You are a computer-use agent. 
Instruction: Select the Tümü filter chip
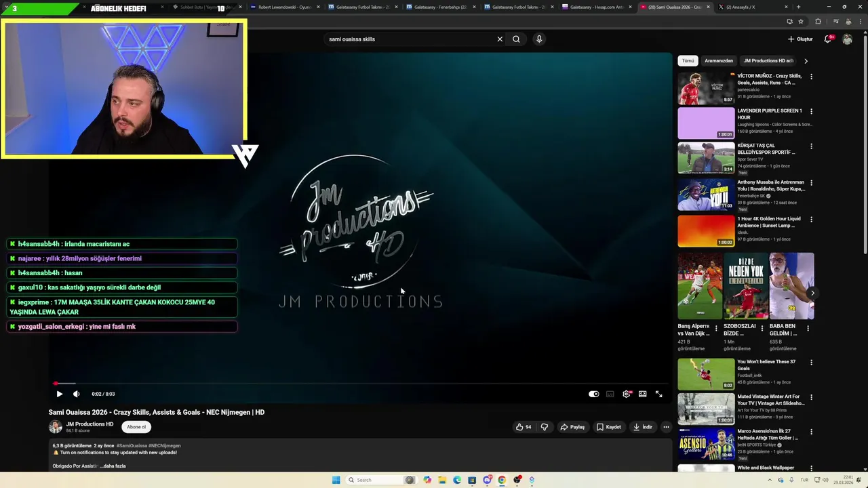tap(688, 61)
